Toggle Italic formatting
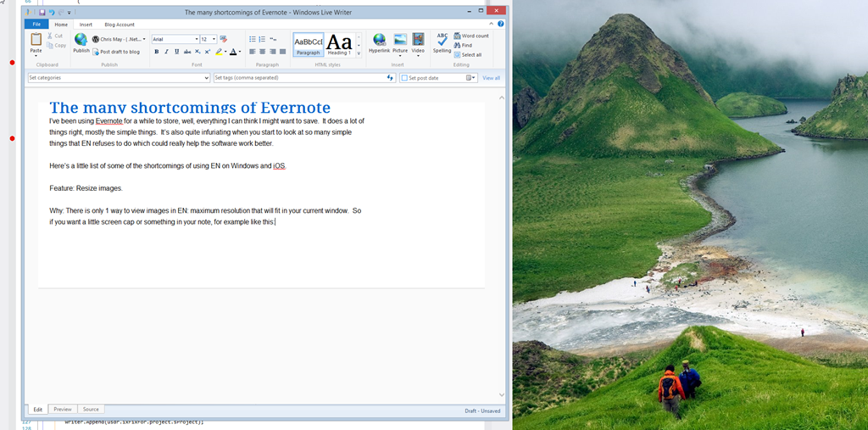Image resolution: width=868 pixels, height=430 pixels. point(166,52)
